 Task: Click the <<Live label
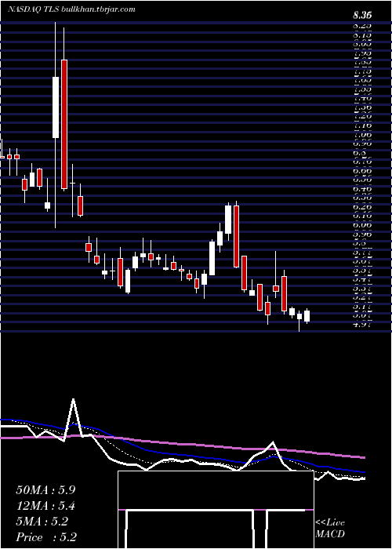coord(330,523)
